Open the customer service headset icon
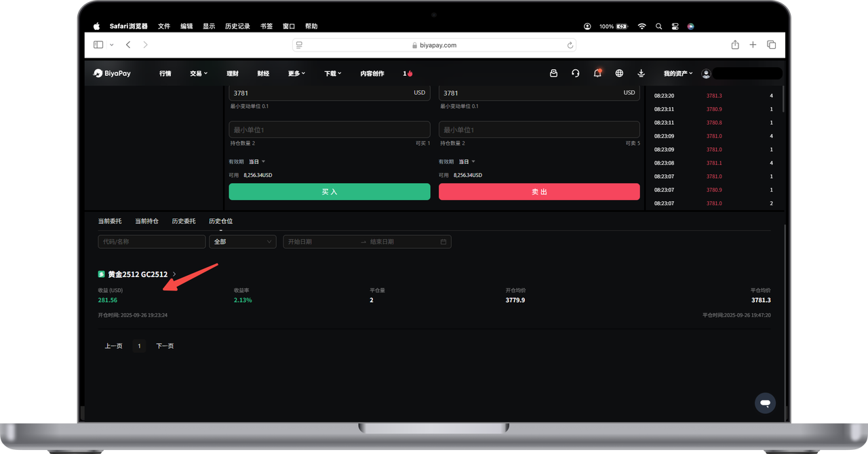Image resolution: width=868 pixels, height=454 pixels. coord(575,73)
